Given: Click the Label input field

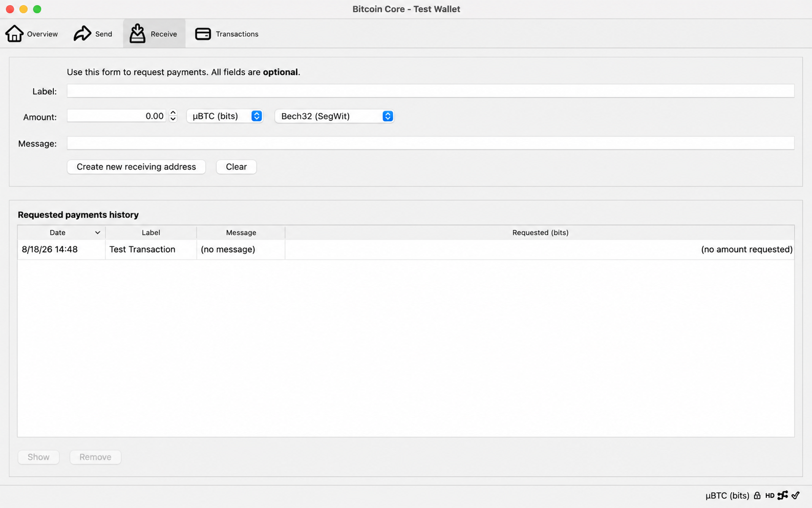Looking at the screenshot, I should (x=431, y=91).
